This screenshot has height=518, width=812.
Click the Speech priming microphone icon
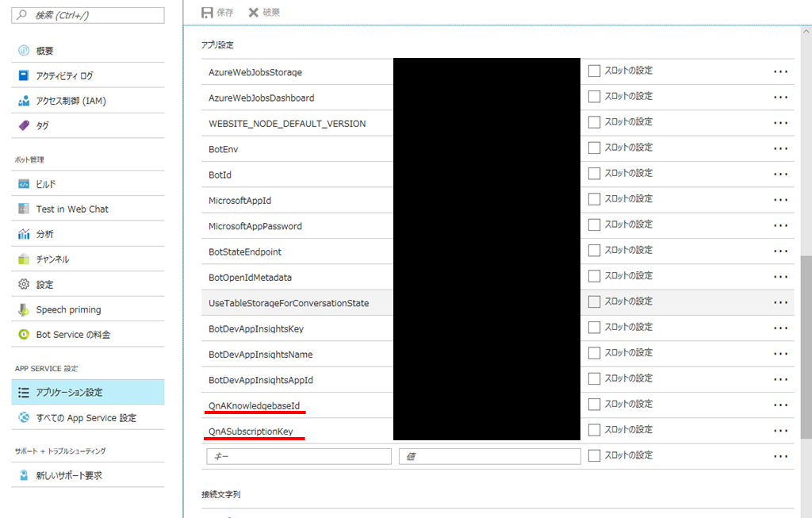click(24, 309)
